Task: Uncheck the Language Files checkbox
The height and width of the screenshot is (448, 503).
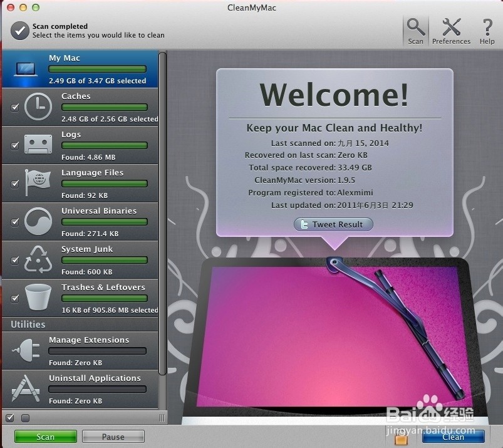Action: pos(15,184)
